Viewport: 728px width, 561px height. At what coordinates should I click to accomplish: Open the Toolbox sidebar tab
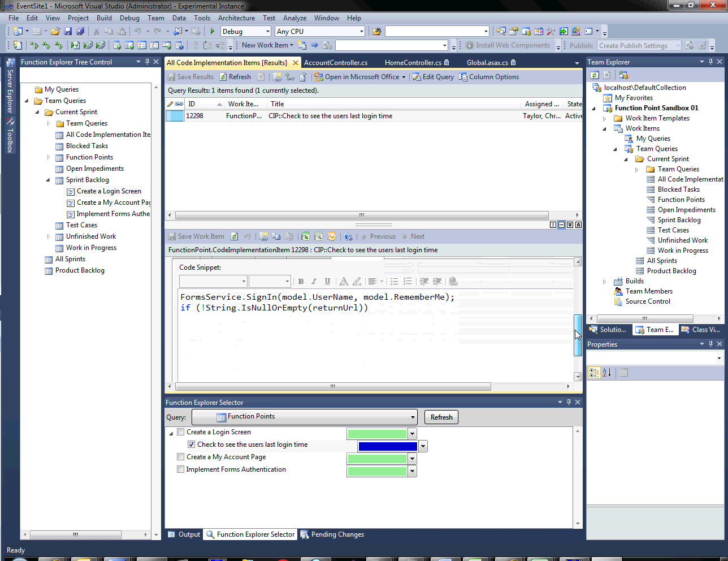click(x=10, y=135)
